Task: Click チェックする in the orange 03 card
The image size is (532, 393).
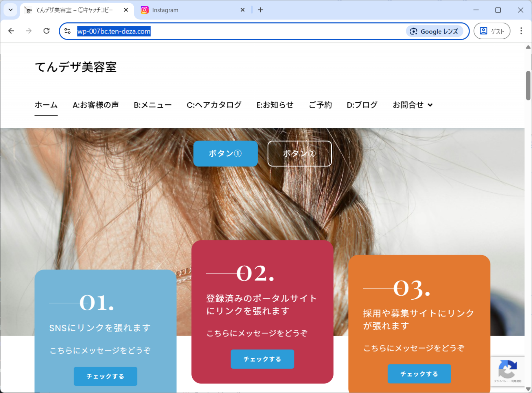Action: point(419,374)
